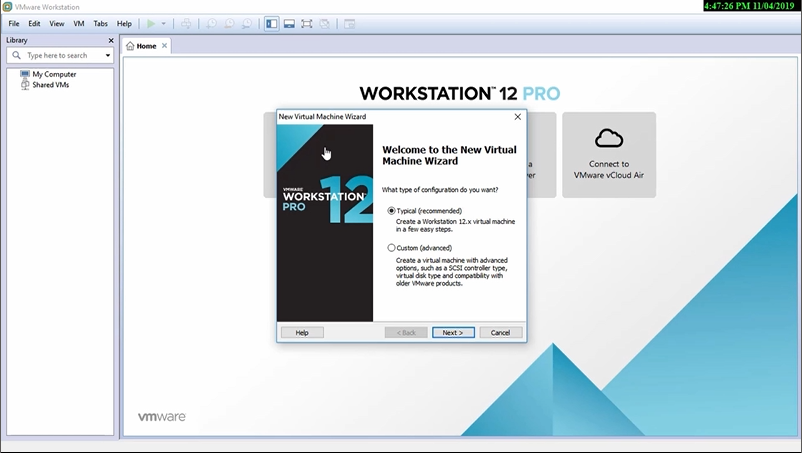Open the Edit menu
The image size is (802, 453).
(34, 24)
